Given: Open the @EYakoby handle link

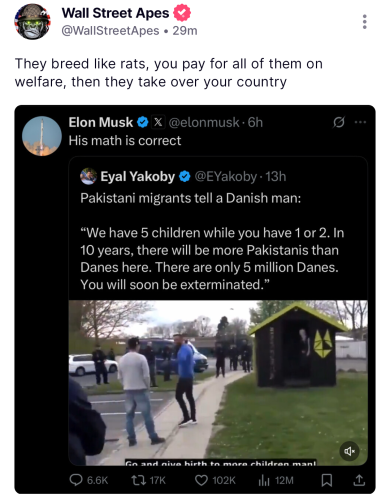Looking at the screenshot, I should pos(226,177).
